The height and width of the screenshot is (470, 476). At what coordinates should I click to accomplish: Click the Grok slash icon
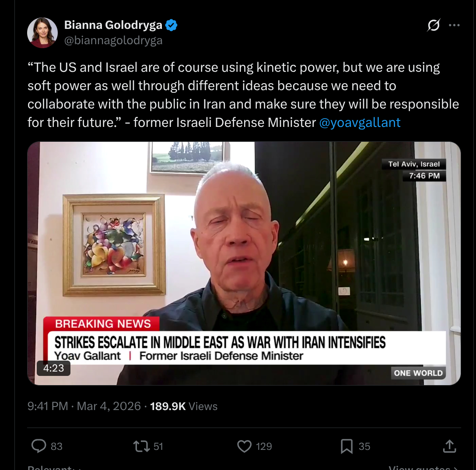click(434, 25)
